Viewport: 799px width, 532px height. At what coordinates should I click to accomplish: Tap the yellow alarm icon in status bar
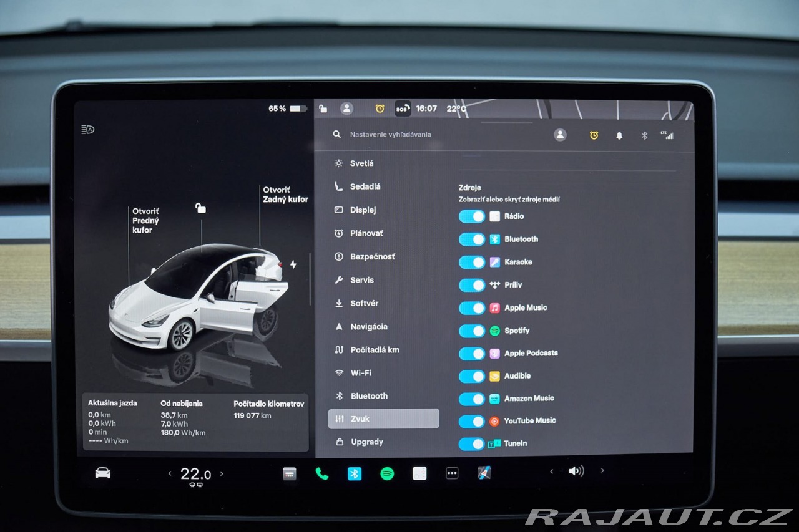380,108
